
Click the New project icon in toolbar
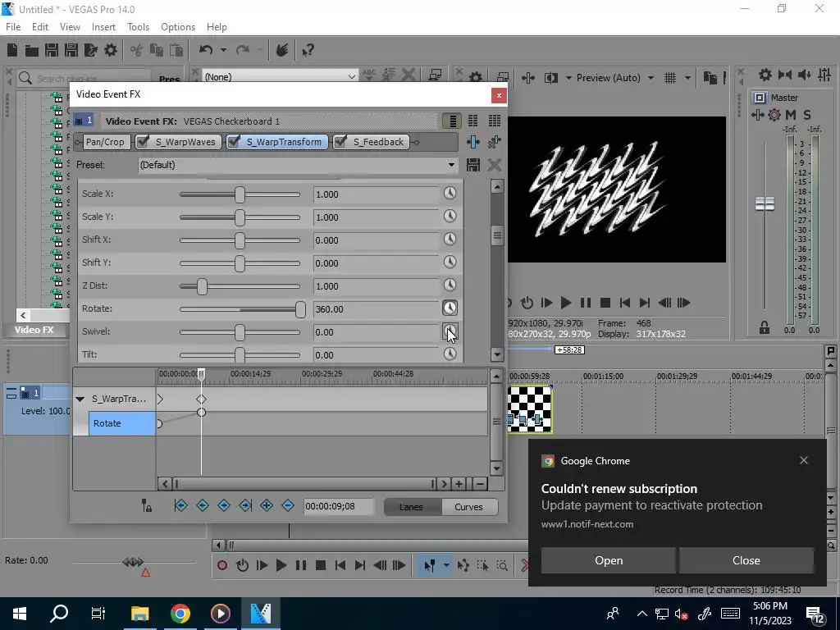pos(12,50)
